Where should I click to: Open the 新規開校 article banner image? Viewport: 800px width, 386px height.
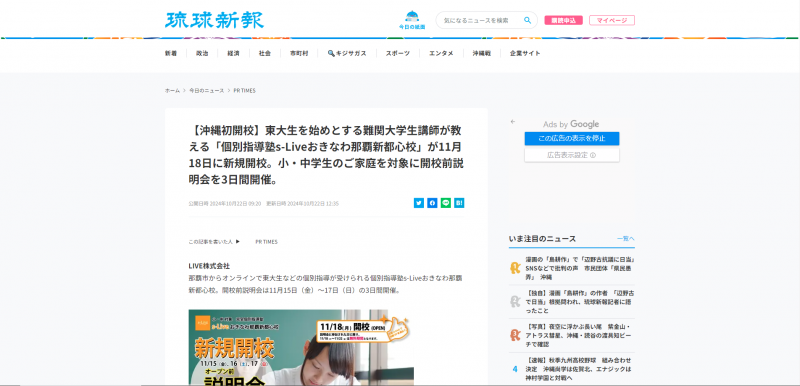point(301,347)
